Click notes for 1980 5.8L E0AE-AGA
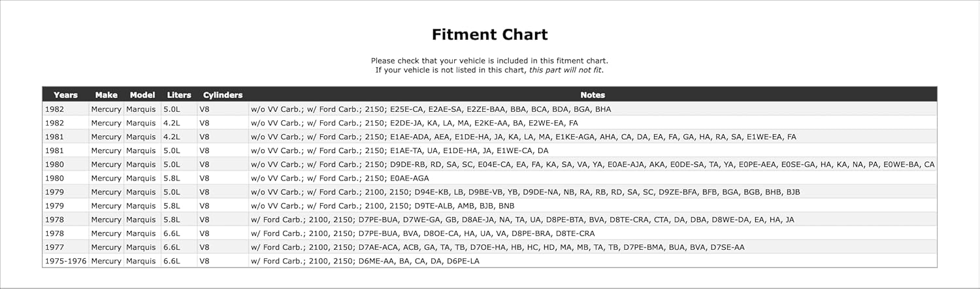This screenshot has width=980, height=289. pos(340,178)
